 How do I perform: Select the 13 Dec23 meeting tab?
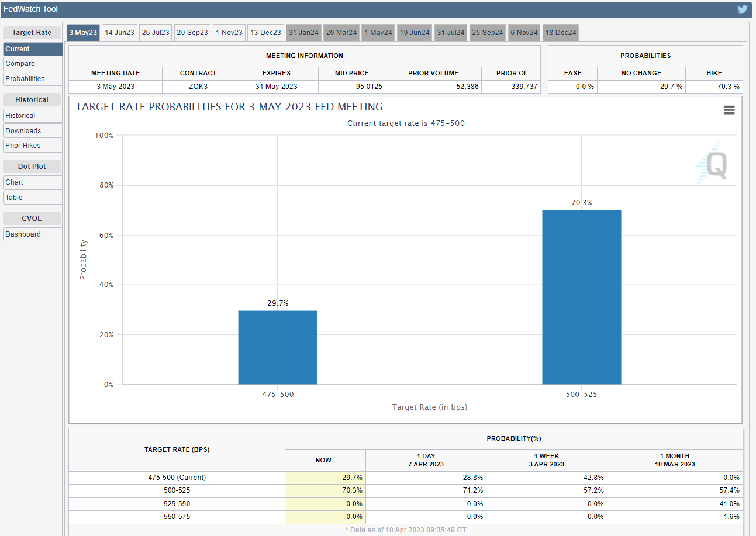pyautogui.click(x=265, y=33)
